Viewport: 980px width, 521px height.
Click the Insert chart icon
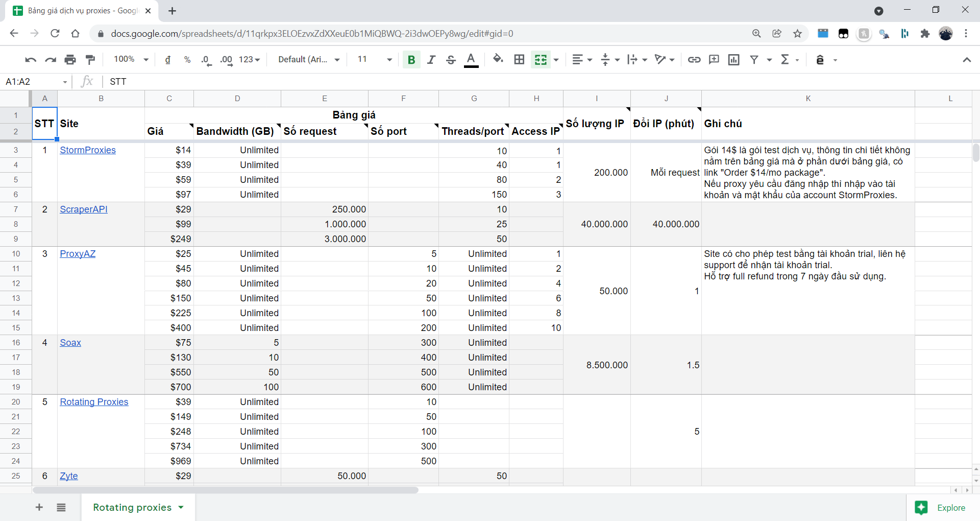click(x=733, y=60)
